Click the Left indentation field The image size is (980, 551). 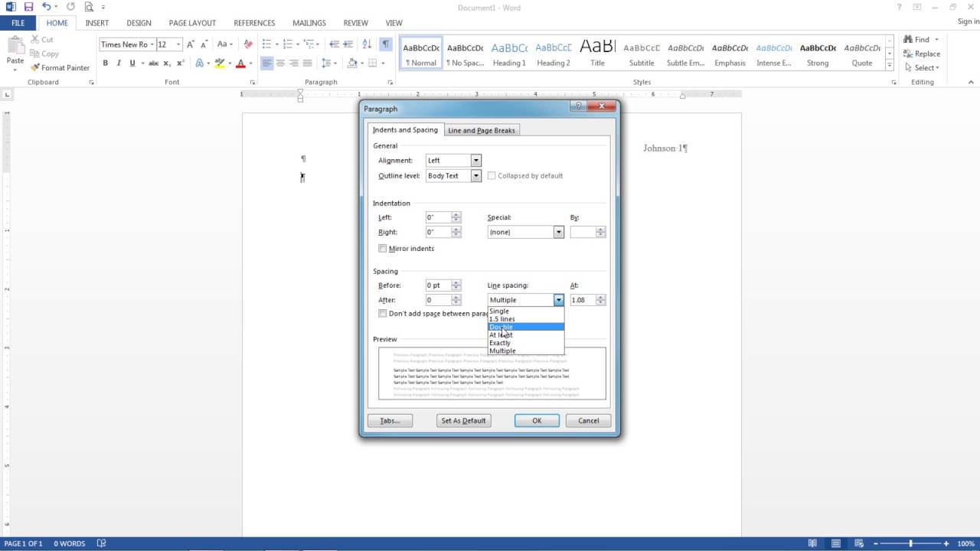tap(439, 217)
